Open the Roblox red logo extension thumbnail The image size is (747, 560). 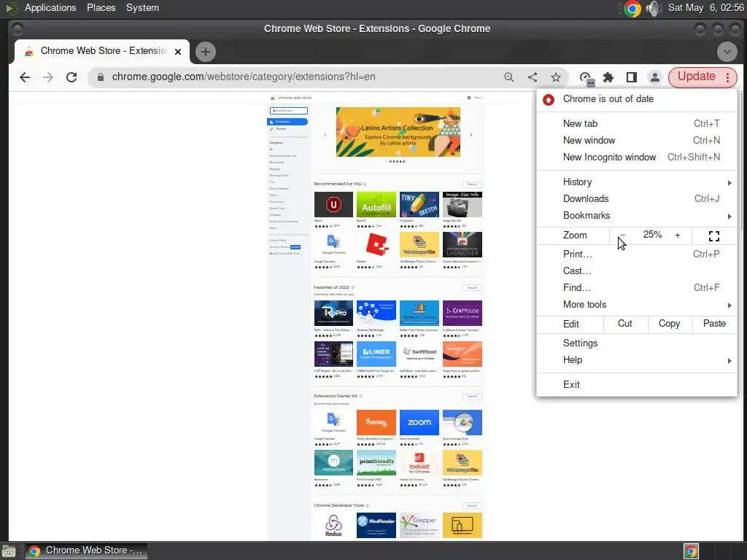point(376,245)
